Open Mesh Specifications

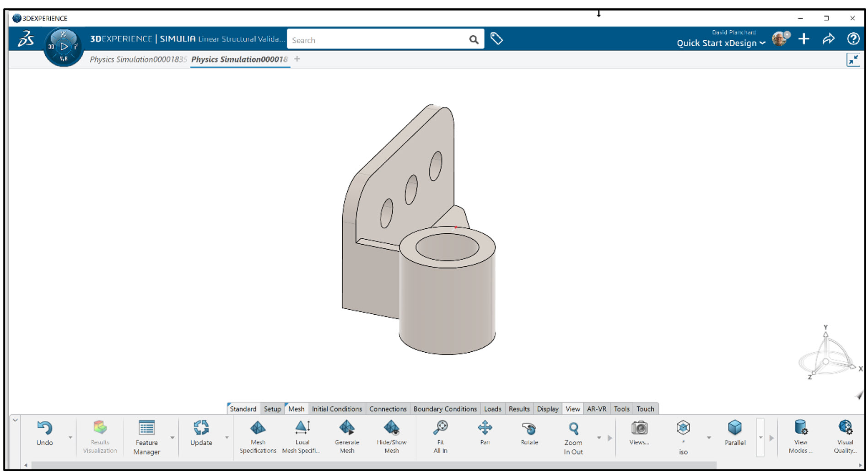click(258, 436)
